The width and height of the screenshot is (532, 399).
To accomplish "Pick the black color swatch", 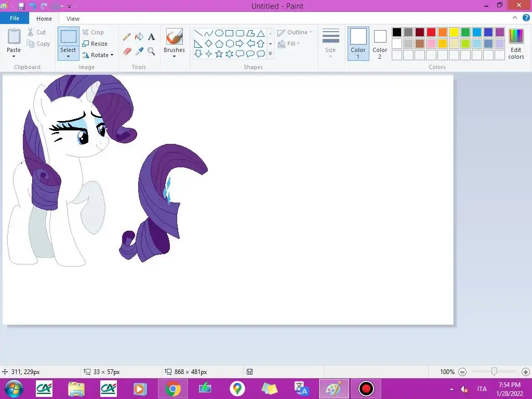I will click(x=396, y=32).
